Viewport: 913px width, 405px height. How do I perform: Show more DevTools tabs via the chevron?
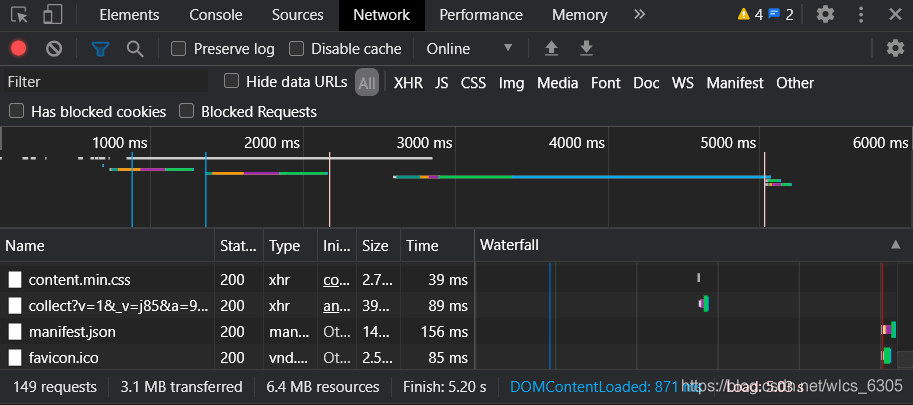click(639, 15)
